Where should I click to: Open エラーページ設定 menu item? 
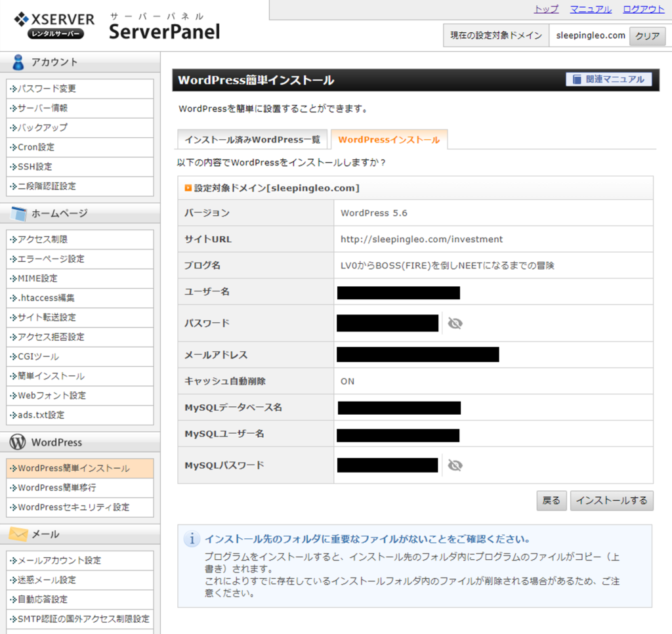(x=80, y=259)
